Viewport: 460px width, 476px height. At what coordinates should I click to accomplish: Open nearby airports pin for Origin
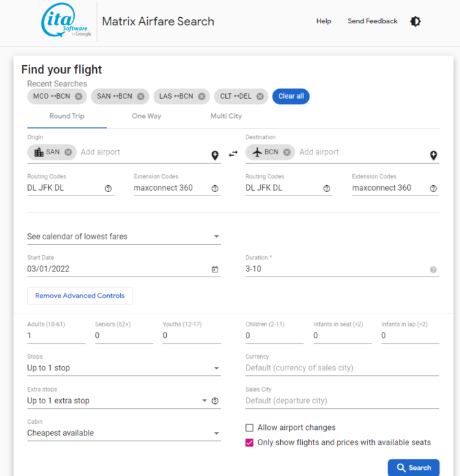click(215, 155)
